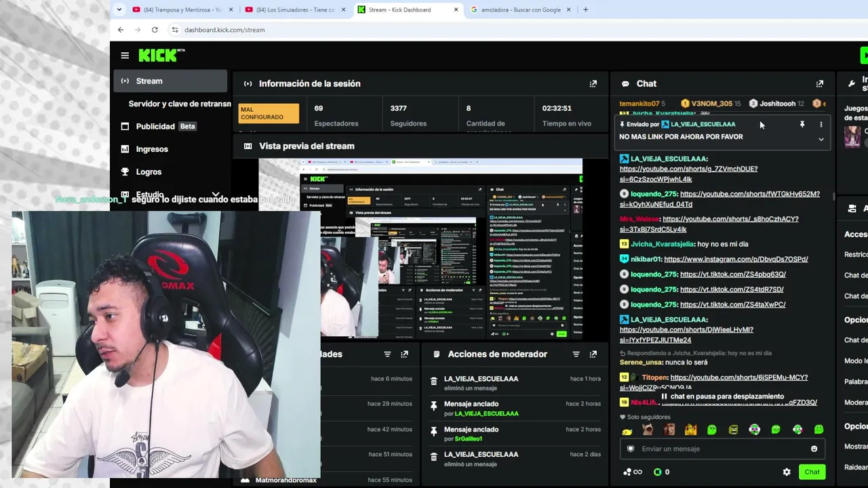Viewport: 868px width, 488px height.
Task: Insert the yellow banana emote
Action: (x=627, y=430)
